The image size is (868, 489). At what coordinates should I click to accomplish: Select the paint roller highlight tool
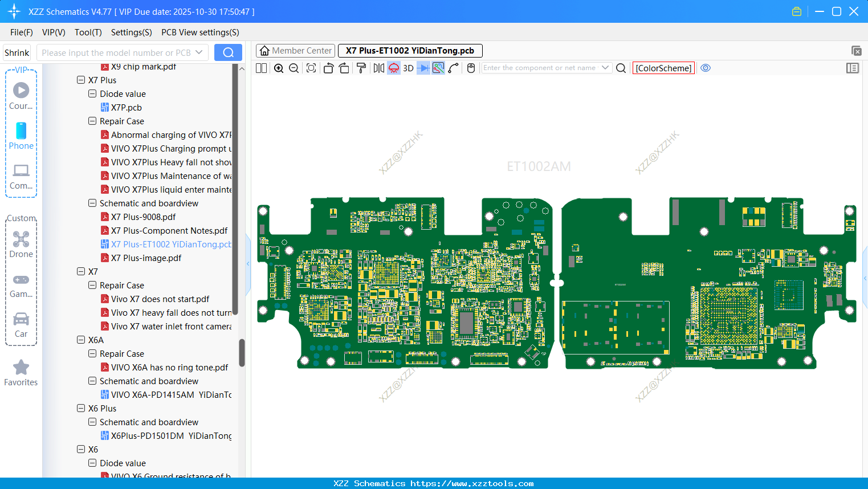click(361, 68)
